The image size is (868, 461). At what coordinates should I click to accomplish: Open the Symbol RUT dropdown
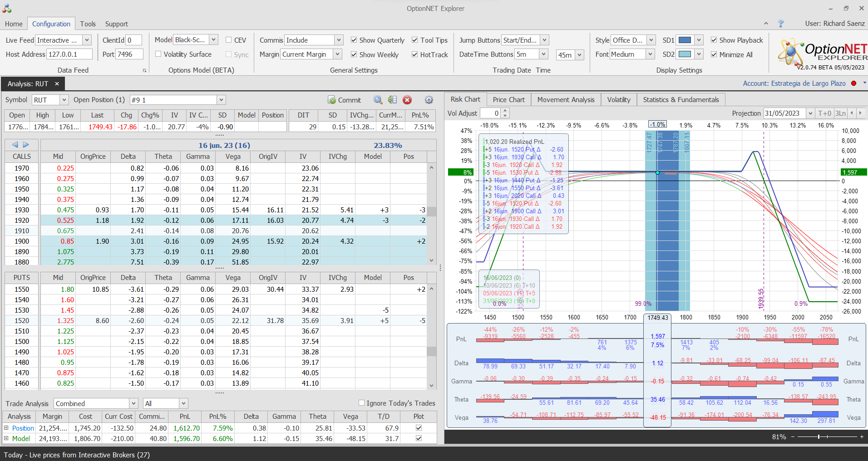click(x=64, y=100)
